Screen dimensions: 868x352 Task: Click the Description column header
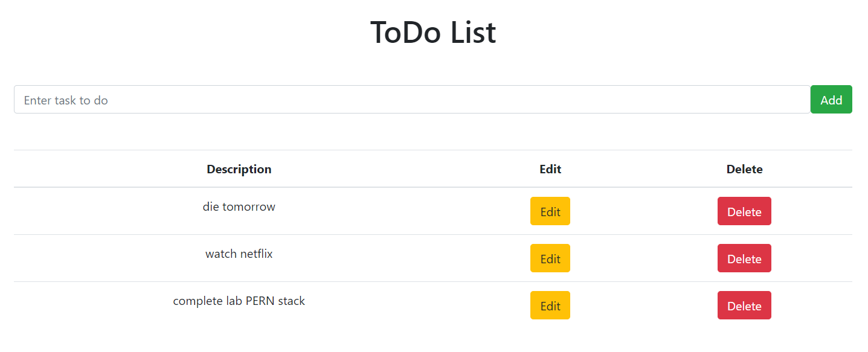(239, 169)
